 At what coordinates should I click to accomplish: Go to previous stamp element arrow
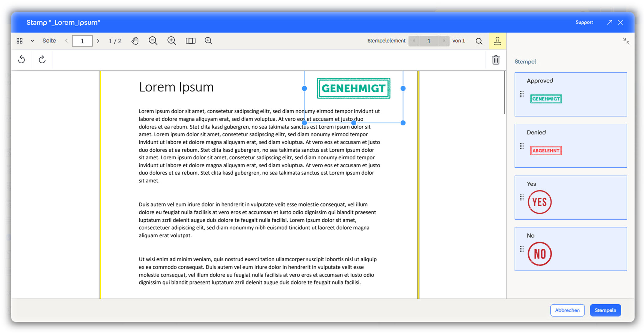(x=414, y=41)
